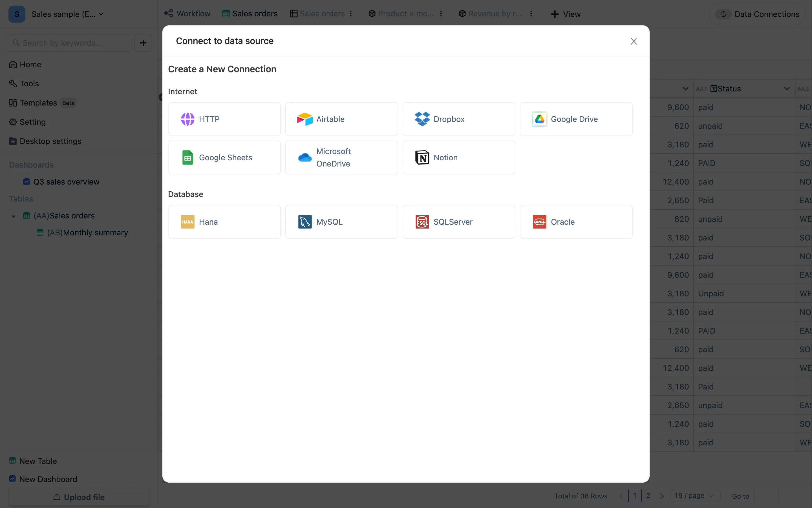812x508 pixels.
Task: Click the Oracle database icon
Action: (x=540, y=222)
